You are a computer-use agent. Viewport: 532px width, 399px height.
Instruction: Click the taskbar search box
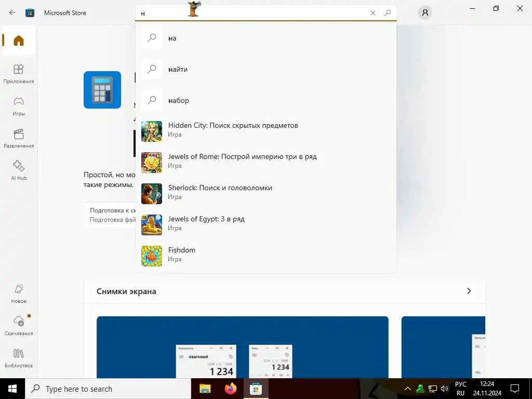coord(108,389)
